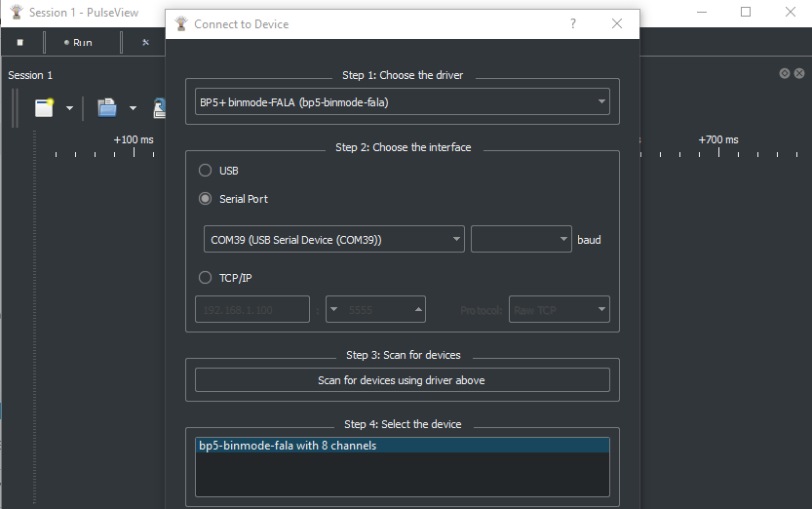The image size is (812, 509).
Task: Click the +700 ms timeline marker
Action: (x=718, y=139)
